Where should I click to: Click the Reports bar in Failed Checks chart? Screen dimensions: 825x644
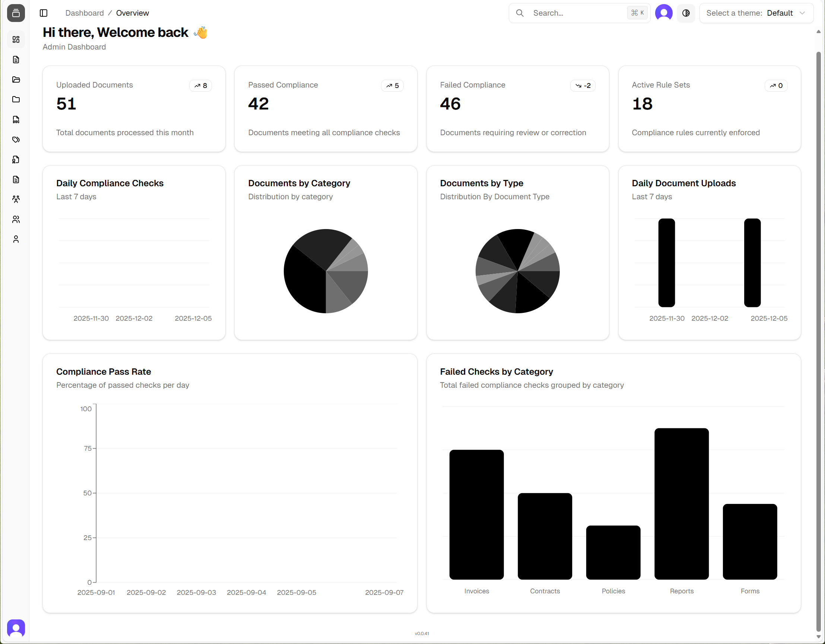(x=681, y=504)
